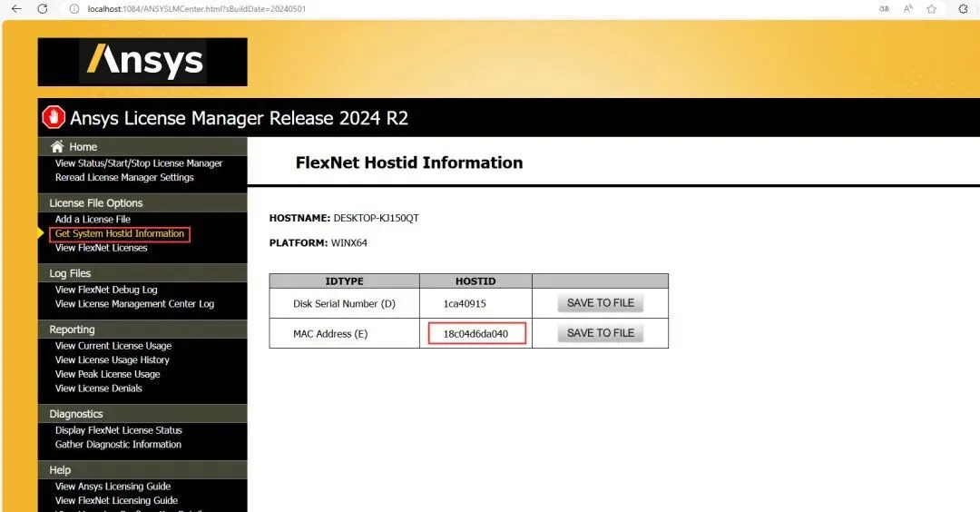Select Reread License Manager Settings
This screenshot has width=980, height=512.
[124, 178]
